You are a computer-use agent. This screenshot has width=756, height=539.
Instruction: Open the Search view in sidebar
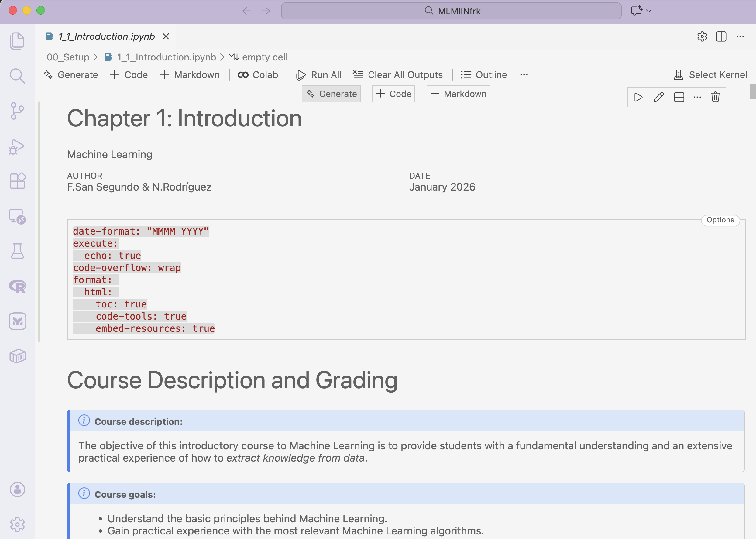pos(17,76)
